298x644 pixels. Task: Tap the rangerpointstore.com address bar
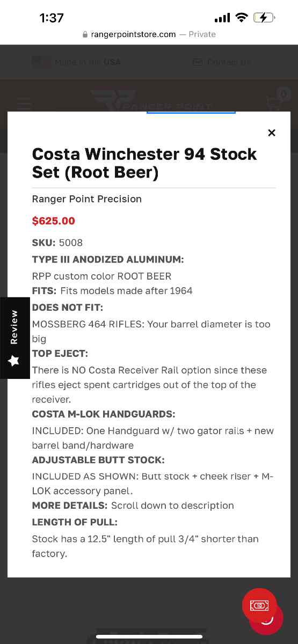(149, 34)
